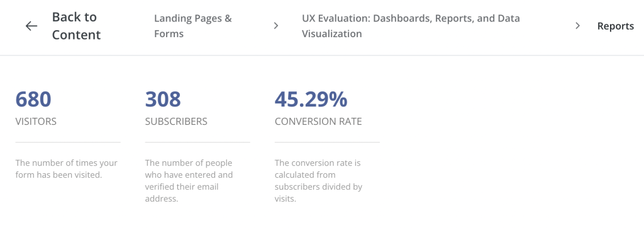Image resolution: width=644 pixels, height=230 pixels.
Task: Select the SUBSCRIBERS label
Action: pyautogui.click(x=176, y=122)
